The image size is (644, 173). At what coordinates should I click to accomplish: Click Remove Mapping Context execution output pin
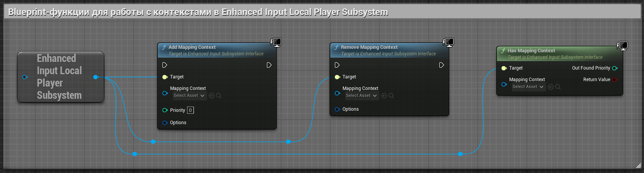tap(442, 65)
